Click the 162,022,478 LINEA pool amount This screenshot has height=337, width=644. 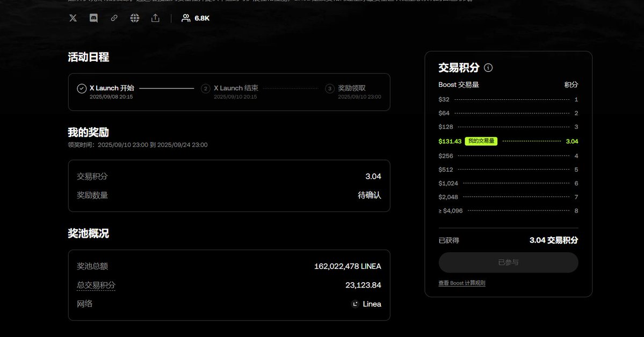(348, 266)
